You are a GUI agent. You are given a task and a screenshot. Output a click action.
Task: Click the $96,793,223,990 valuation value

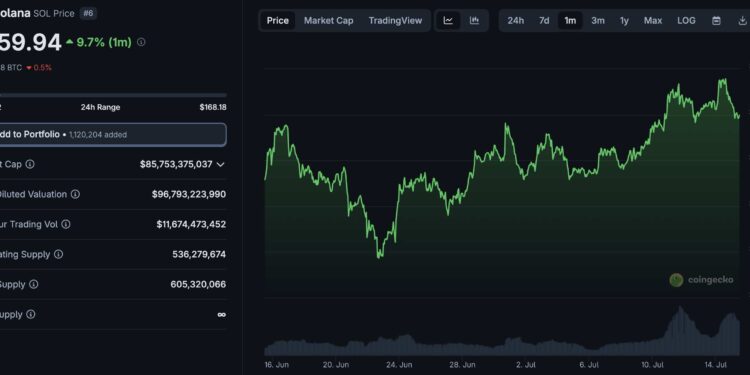pyautogui.click(x=189, y=194)
